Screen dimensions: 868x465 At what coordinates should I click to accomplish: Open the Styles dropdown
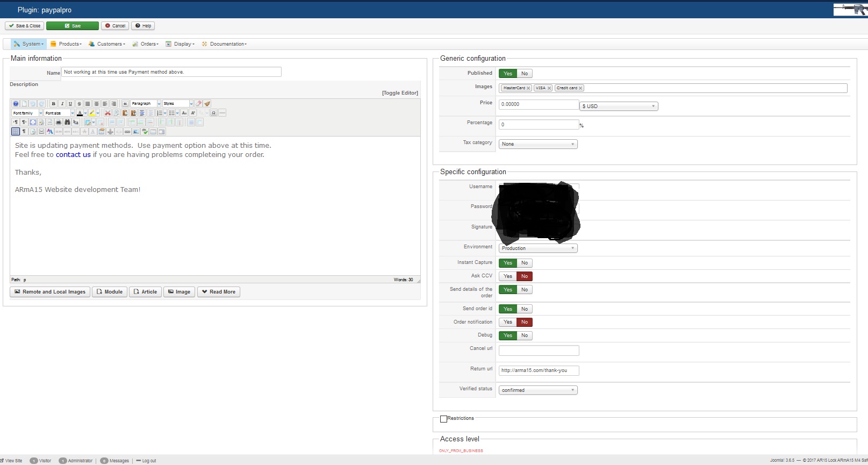click(178, 104)
